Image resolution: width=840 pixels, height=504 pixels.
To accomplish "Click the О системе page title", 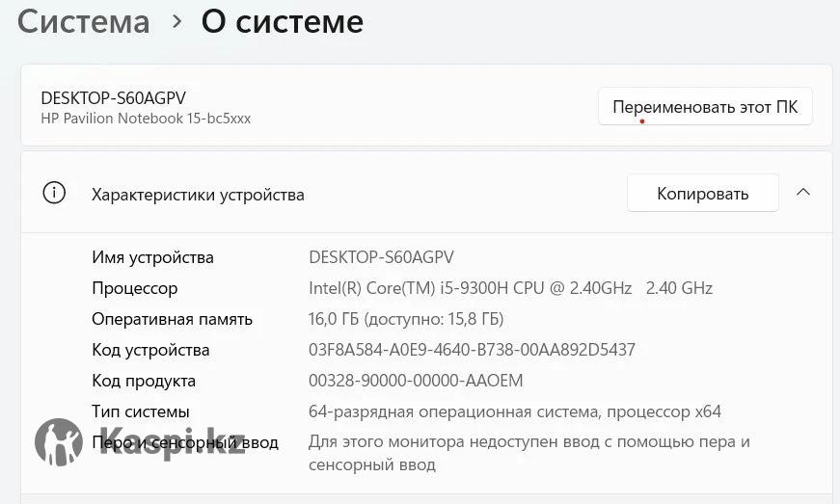I will [282, 21].
